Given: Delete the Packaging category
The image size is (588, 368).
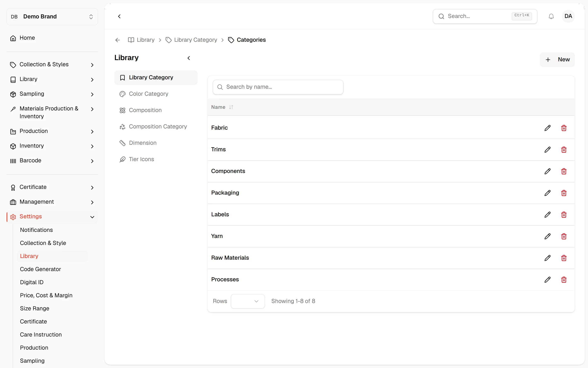Looking at the screenshot, I should pyautogui.click(x=564, y=193).
